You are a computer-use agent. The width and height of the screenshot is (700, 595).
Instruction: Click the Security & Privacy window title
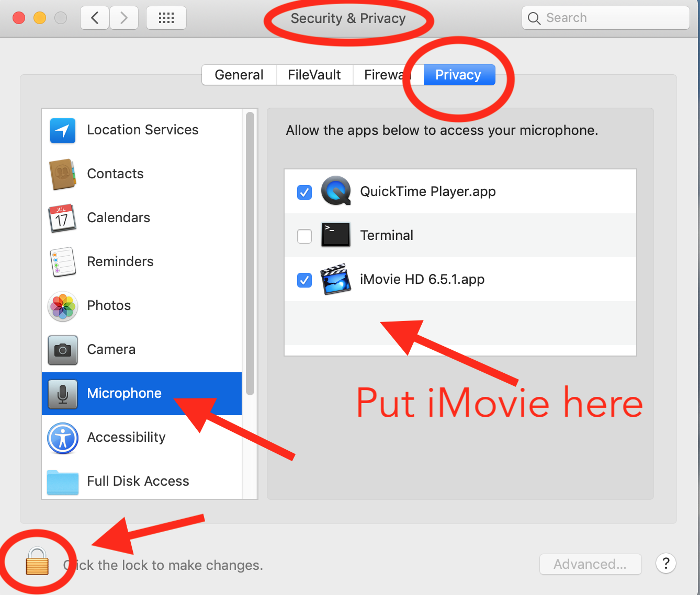coord(348,18)
